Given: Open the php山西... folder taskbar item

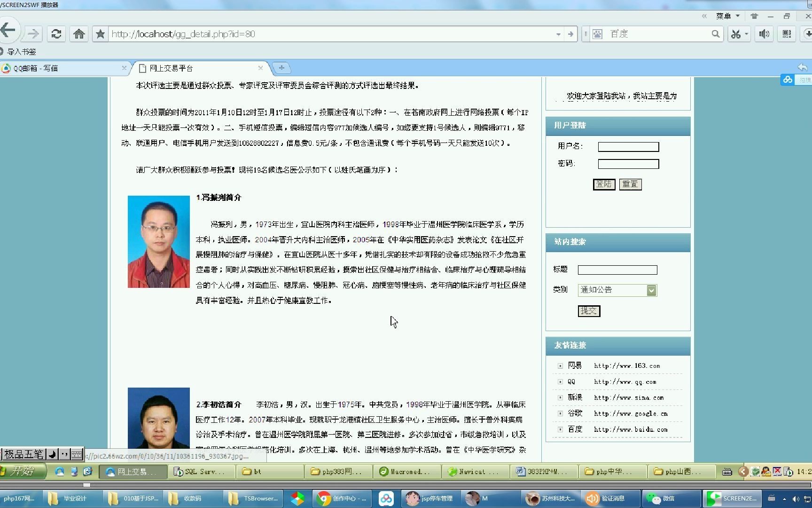Looking at the screenshot, I should pos(680,471).
